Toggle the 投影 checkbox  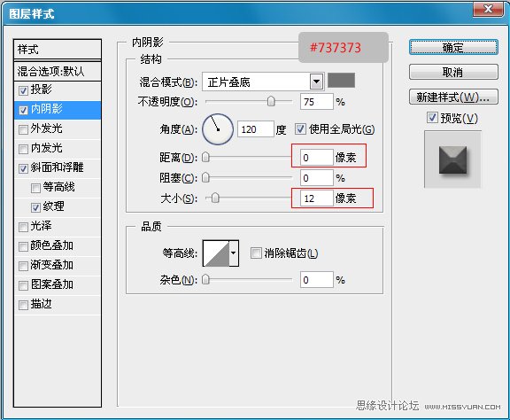pyautogui.click(x=23, y=90)
